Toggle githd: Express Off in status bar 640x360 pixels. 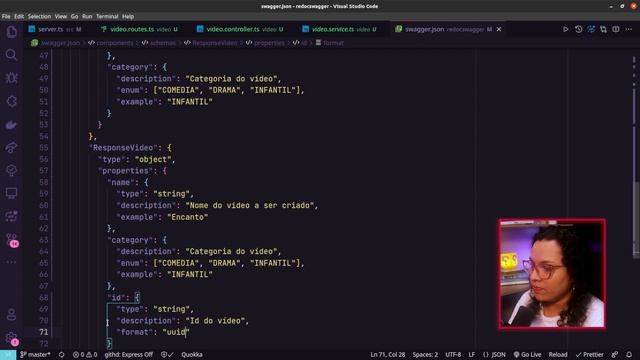(129, 355)
